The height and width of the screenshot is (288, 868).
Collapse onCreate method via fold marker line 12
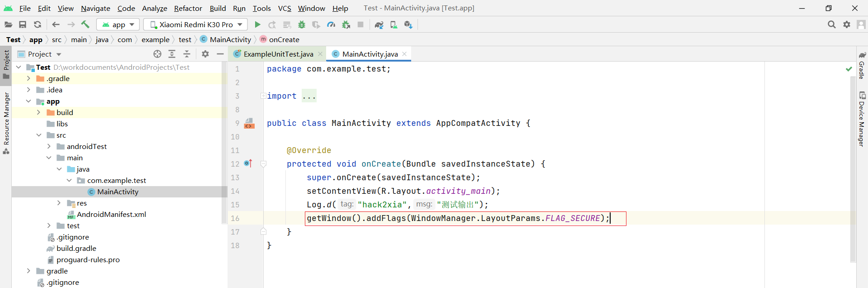(x=263, y=164)
